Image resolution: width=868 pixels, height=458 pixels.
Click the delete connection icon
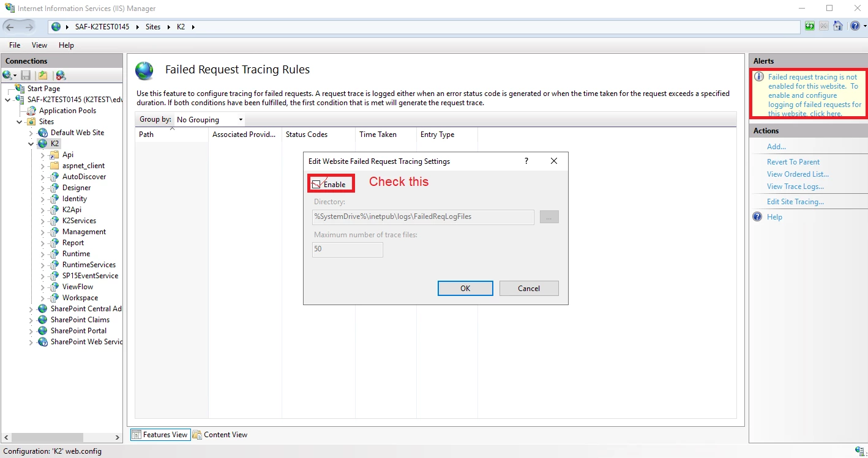coord(61,75)
